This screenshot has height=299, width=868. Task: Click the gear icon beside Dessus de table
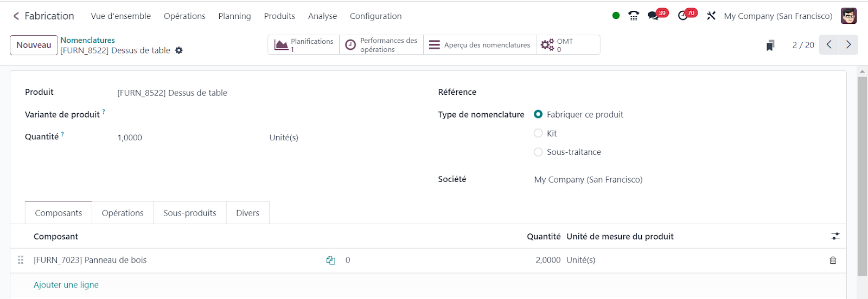(179, 50)
